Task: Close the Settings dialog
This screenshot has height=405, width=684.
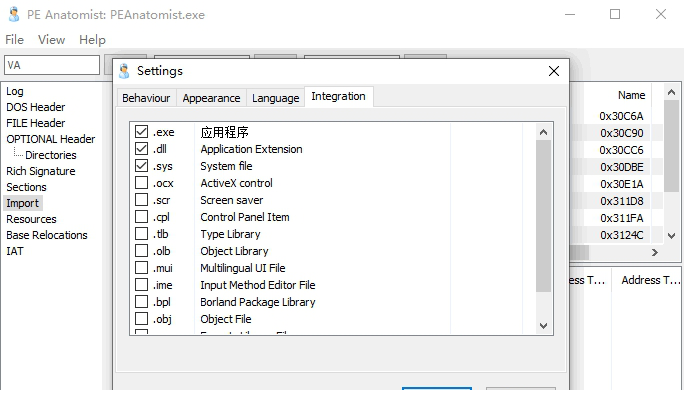Action: pos(554,71)
